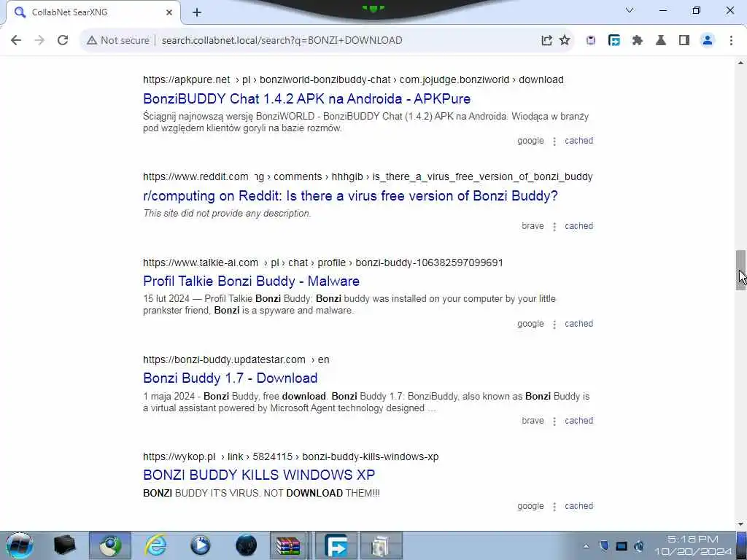Open the volume tray icon
747x560 pixels.
click(639, 546)
